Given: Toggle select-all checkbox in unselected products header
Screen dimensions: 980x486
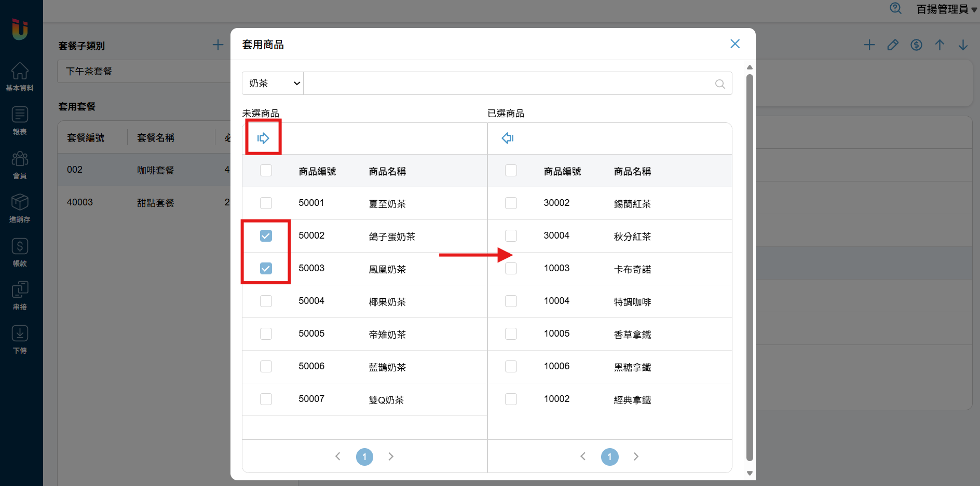Looking at the screenshot, I should click(x=266, y=171).
